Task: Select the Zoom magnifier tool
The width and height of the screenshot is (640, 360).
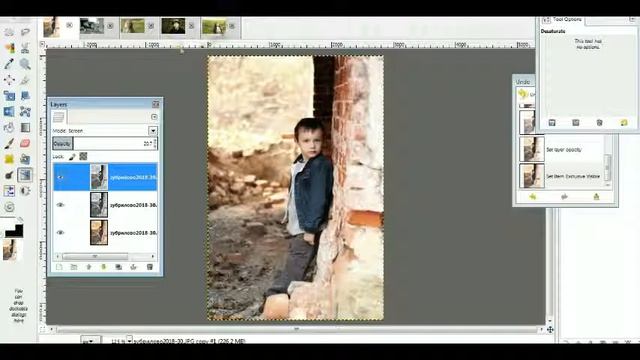Action: pyautogui.click(x=25, y=64)
